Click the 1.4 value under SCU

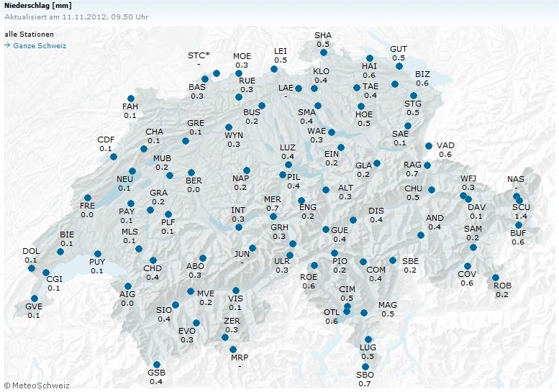521,216
